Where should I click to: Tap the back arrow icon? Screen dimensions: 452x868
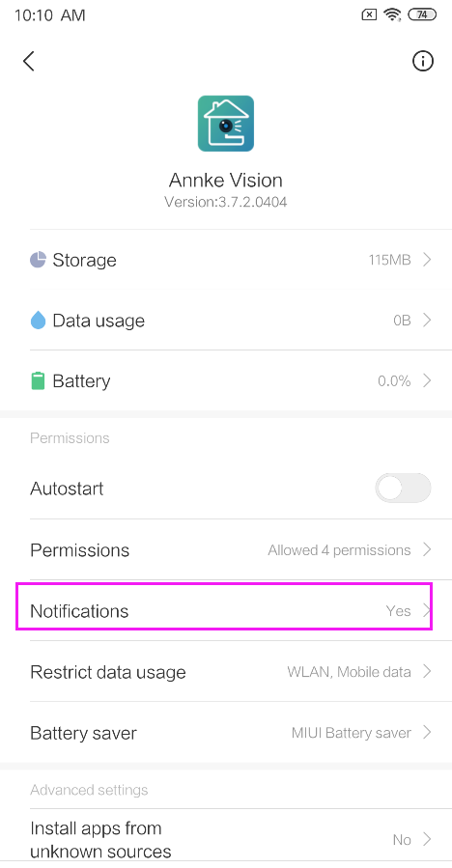[x=29, y=61]
